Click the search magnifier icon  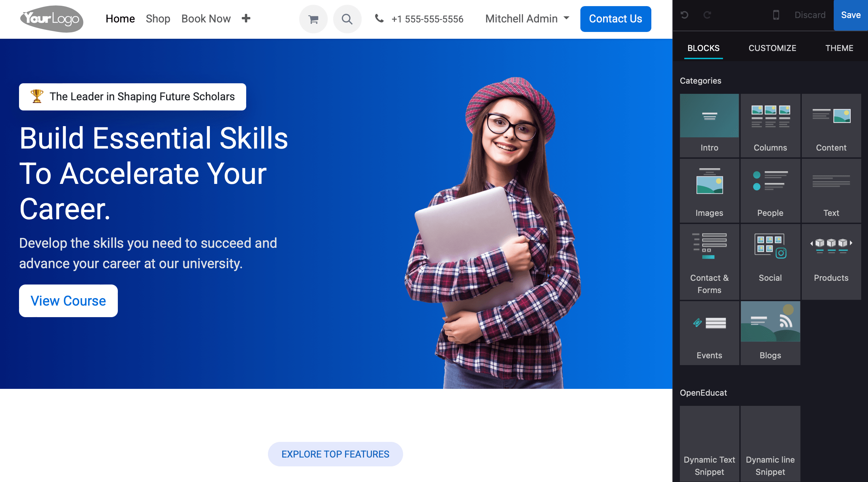click(x=347, y=19)
